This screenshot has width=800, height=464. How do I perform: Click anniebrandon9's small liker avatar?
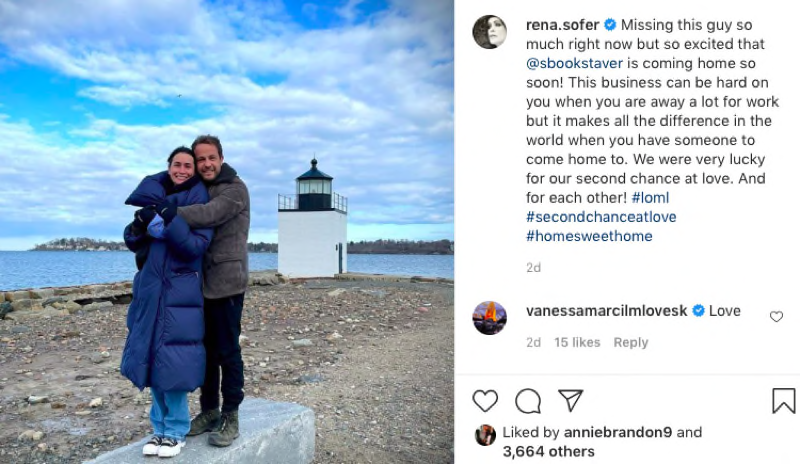tap(485, 434)
